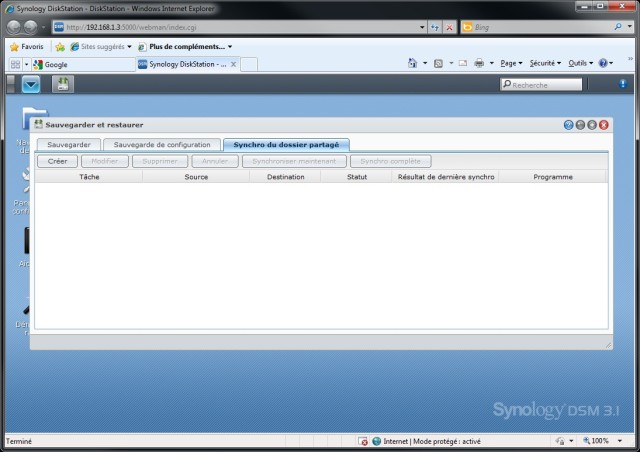Click the Annuler button
Image resolution: width=640 pixels, height=452 pixels.
point(215,161)
